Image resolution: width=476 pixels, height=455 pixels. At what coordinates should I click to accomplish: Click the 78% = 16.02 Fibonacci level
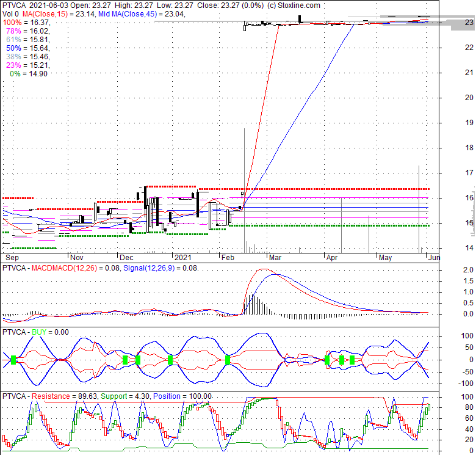27,31
